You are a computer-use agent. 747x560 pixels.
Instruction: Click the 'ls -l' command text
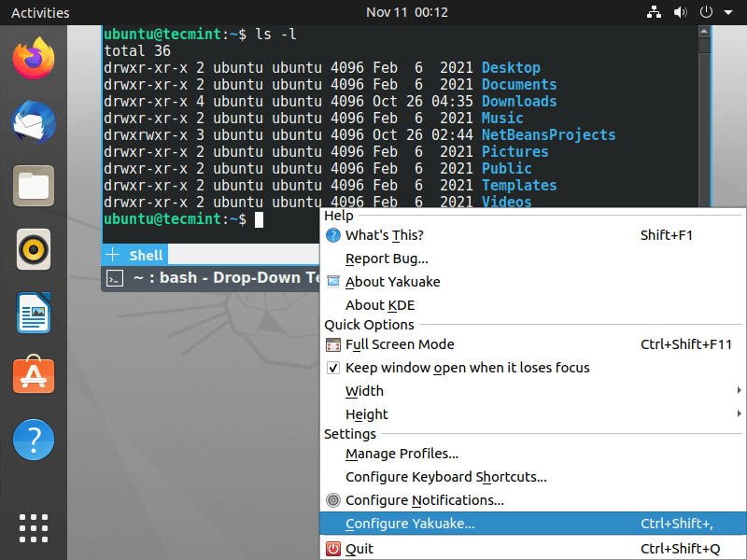pyautogui.click(x=275, y=35)
